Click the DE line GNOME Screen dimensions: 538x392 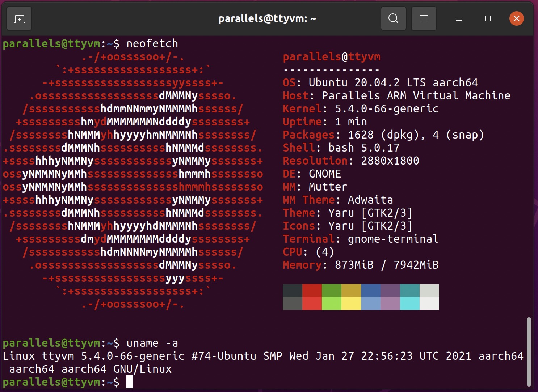click(x=312, y=174)
